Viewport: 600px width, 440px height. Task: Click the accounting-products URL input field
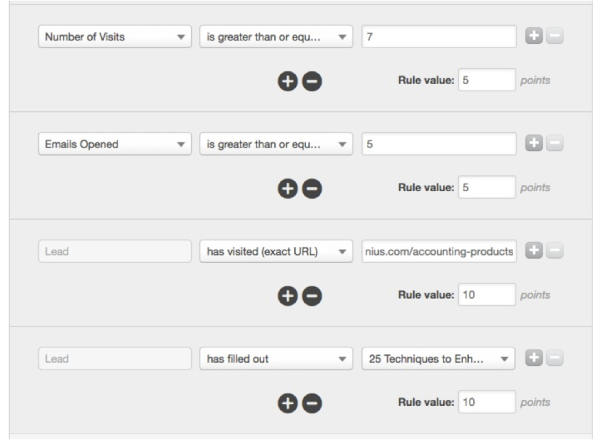[x=439, y=251]
